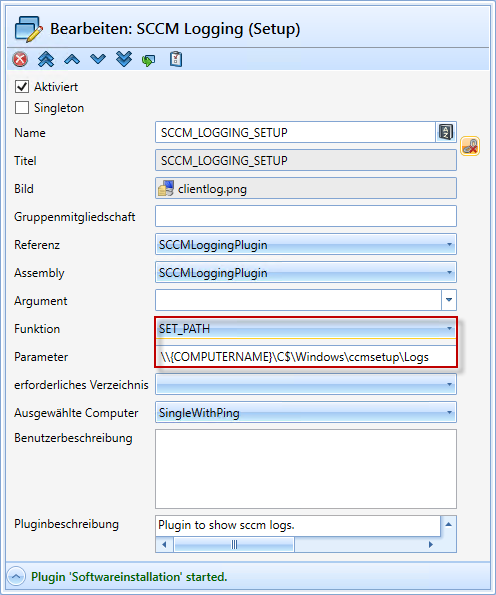The width and height of the screenshot is (496, 595).
Task: Enable the Singleton checkbox
Action: 22,107
